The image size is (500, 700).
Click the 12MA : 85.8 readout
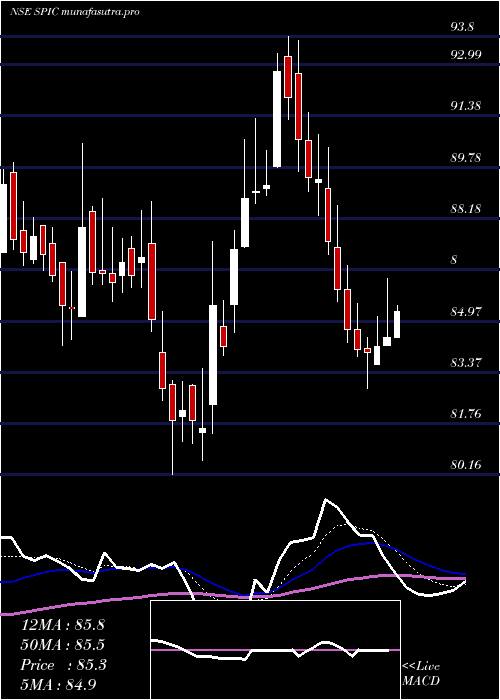pyautogui.click(x=63, y=625)
